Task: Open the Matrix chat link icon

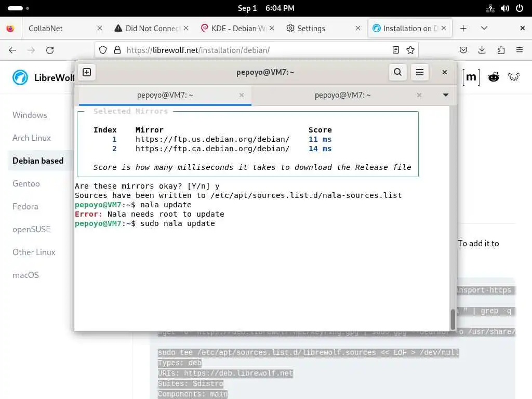Action: coord(471,77)
